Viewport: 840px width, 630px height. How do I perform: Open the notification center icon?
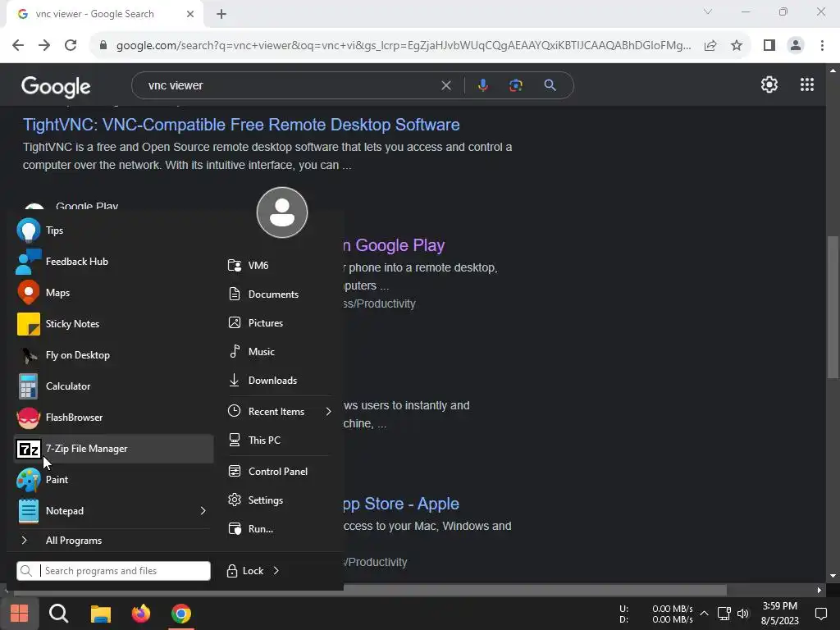point(820,614)
